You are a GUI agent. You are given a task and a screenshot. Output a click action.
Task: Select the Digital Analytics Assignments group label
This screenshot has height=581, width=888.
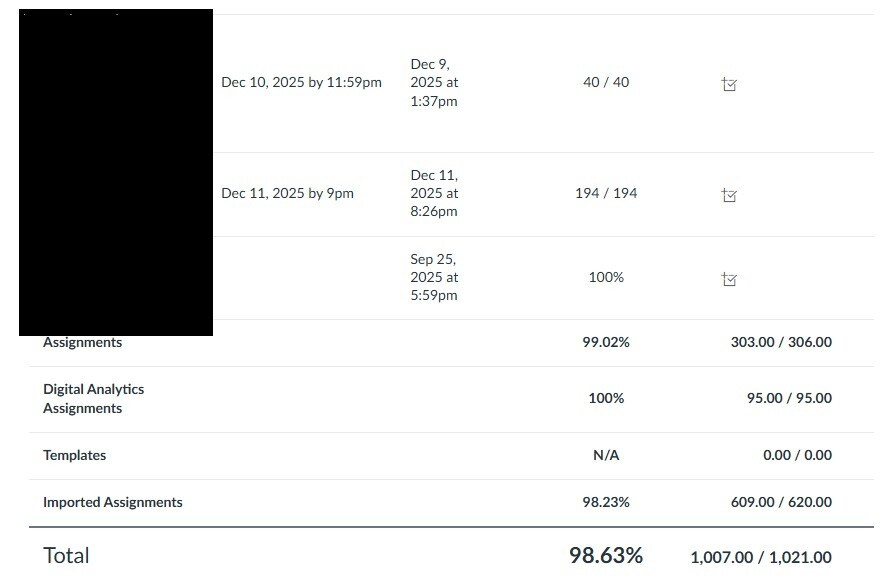pyautogui.click(x=93, y=398)
